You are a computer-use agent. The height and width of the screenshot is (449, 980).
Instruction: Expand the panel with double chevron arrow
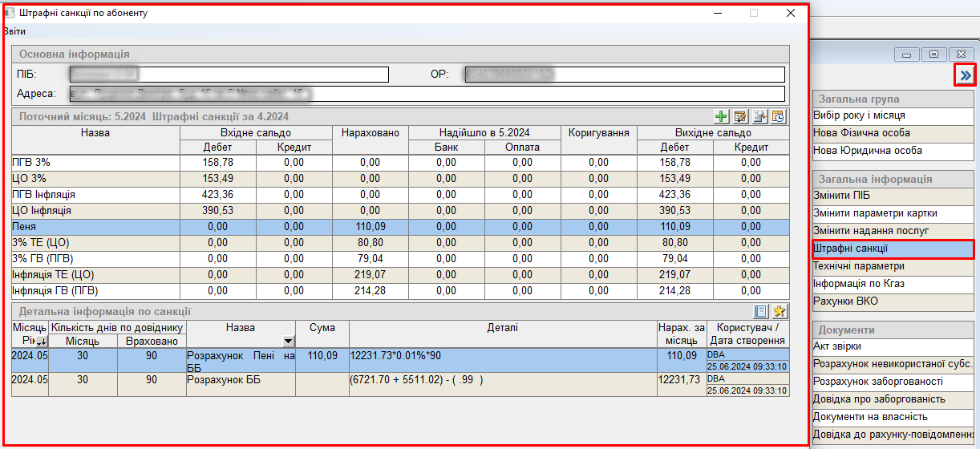[x=966, y=75]
